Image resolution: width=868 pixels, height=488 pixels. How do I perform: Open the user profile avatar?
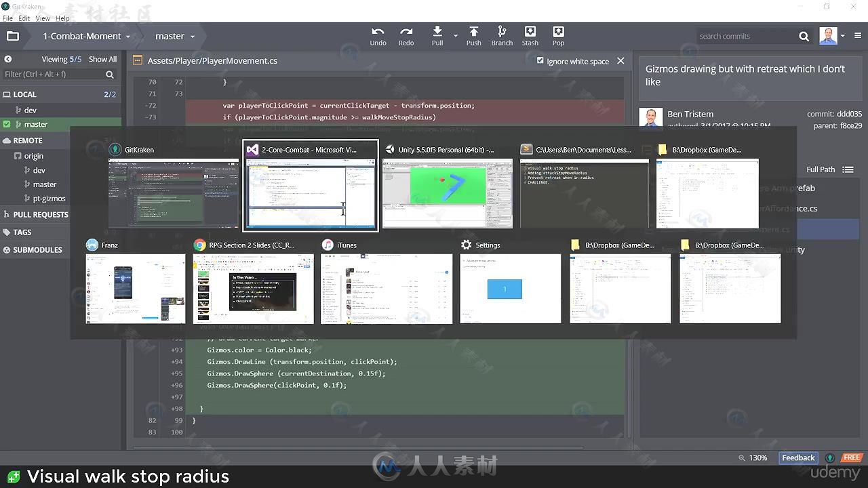point(828,36)
